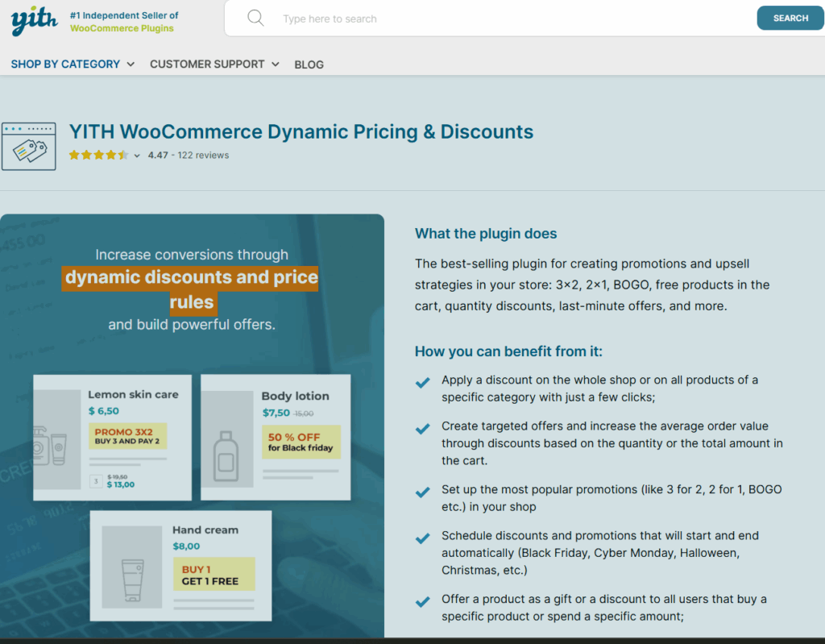Click the '50 % OFF for Black friday' badge
Image resolution: width=825 pixels, height=644 pixels.
[x=301, y=442]
